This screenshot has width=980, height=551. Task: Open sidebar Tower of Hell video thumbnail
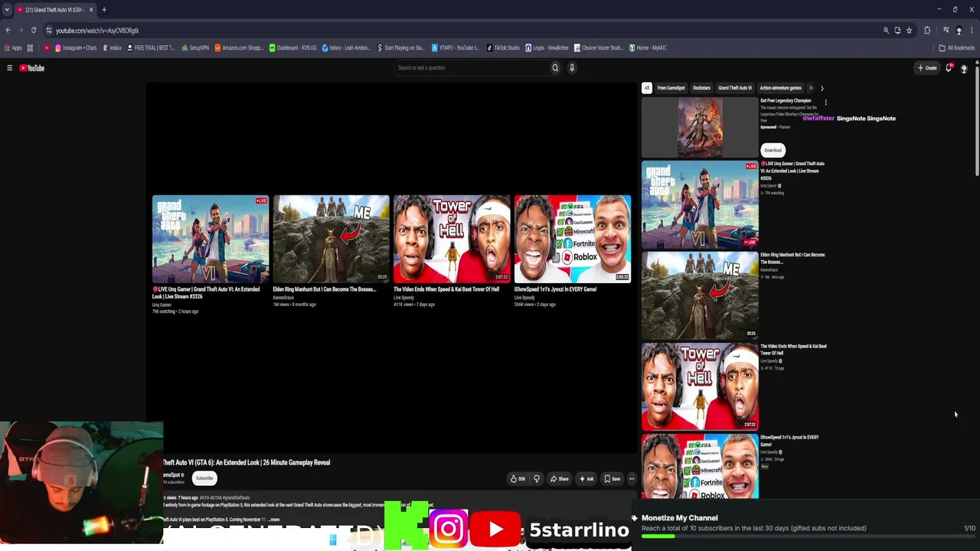(x=700, y=386)
